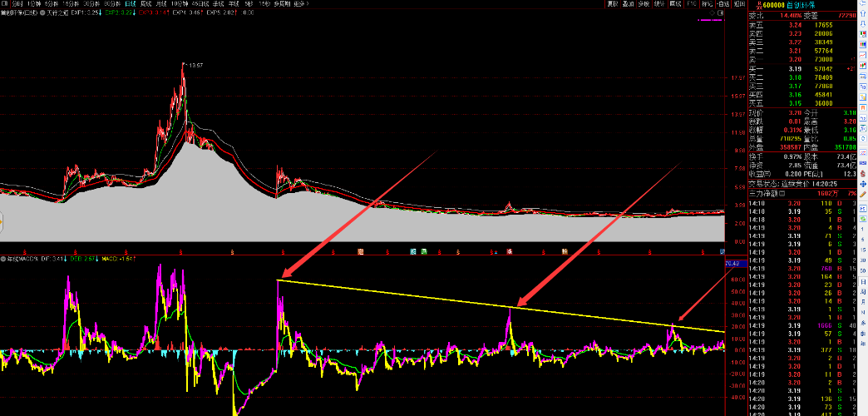The image size is (868, 416).
Task: Click the 标记 mark button
Action: (708, 4)
